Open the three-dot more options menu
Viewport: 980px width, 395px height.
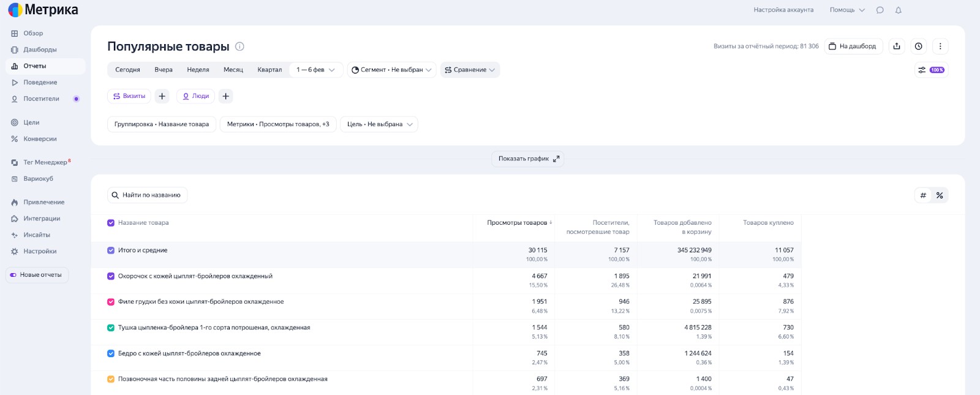click(940, 47)
